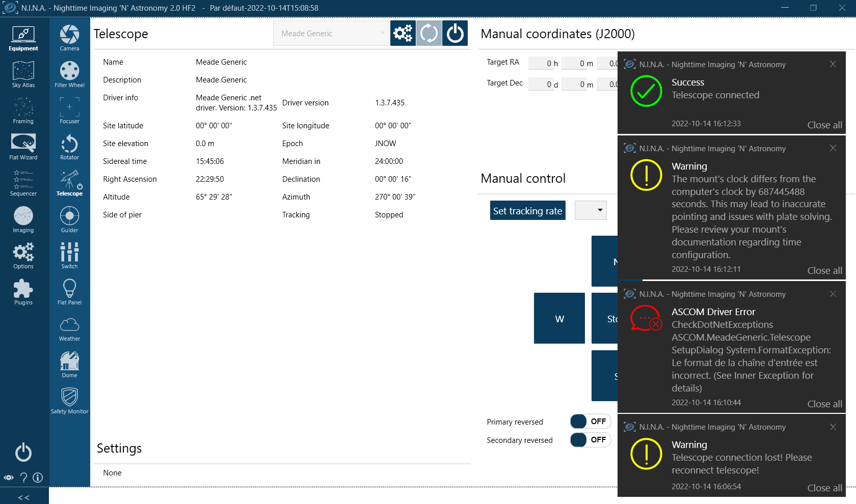This screenshot has width=856, height=504.
Task: Open the Flat Wizard
Action: [x=23, y=147]
